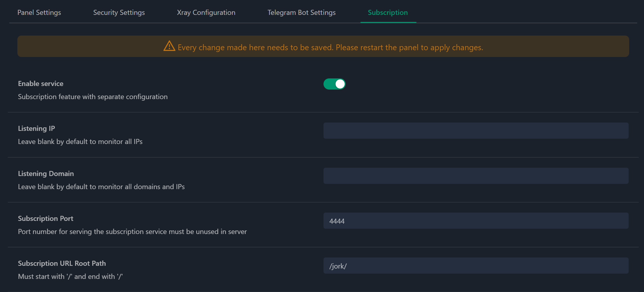The image size is (644, 292).
Task: Click the 'Subscription Port' label
Action: (46, 218)
